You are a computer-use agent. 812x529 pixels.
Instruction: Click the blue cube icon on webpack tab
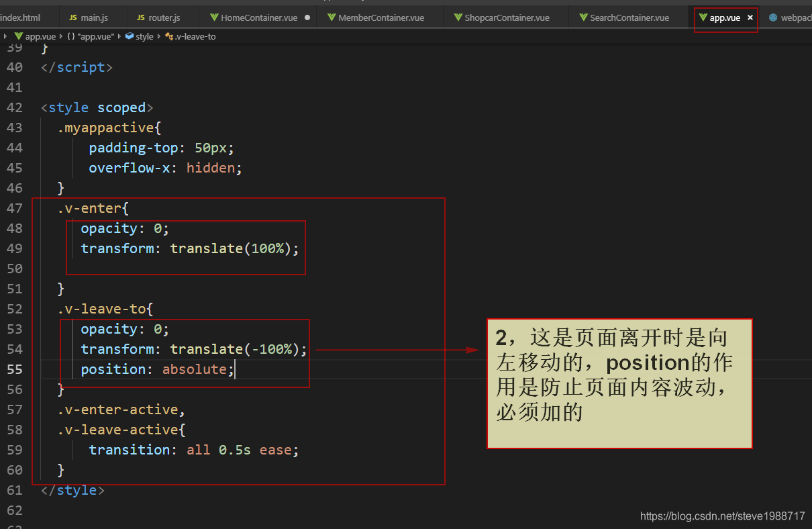(x=773, y=17)
